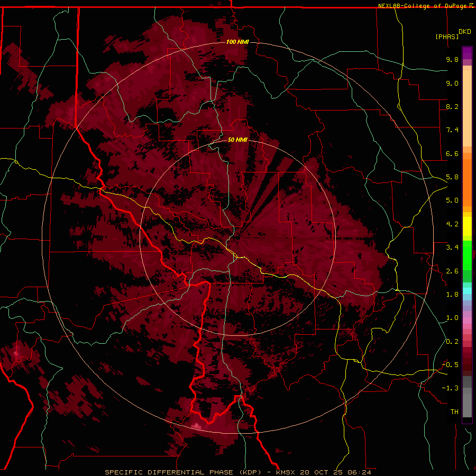Click the -1.3 legend value
This screenshot has width=476, height=476.
(x=450, y=388)
